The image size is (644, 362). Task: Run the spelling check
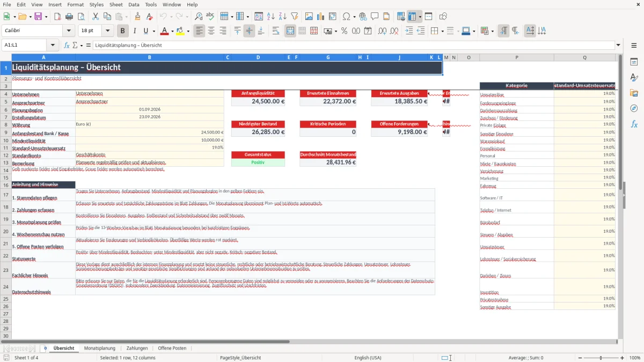point(210,17)
